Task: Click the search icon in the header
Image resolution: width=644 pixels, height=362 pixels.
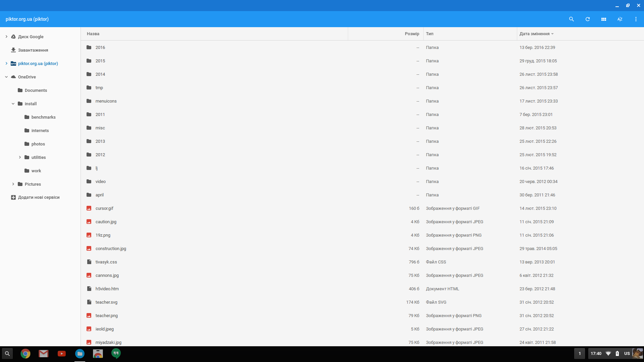Action: (x=571, y=19)
